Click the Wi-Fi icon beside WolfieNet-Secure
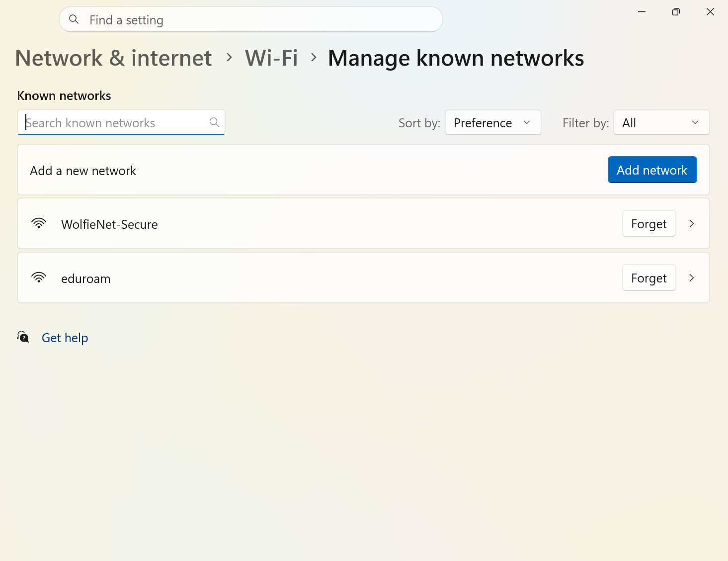The image size is (728, 561). pos(39,223)
